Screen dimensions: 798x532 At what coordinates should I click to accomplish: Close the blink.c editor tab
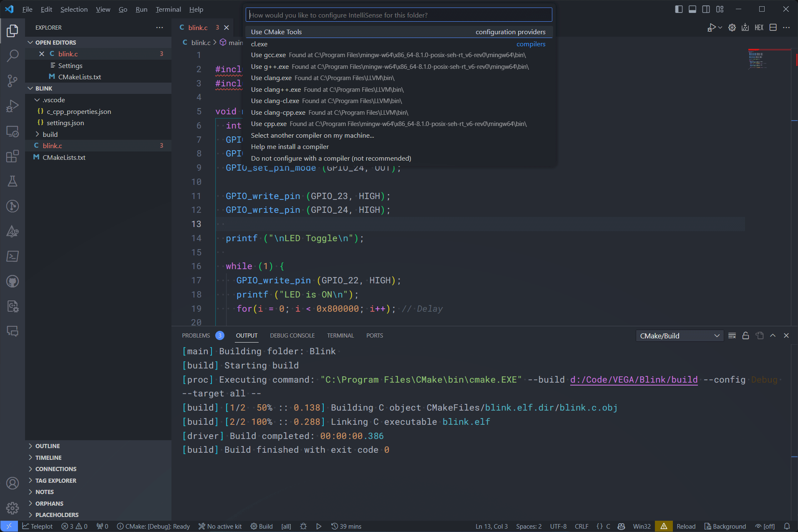[x=227, y=28]
